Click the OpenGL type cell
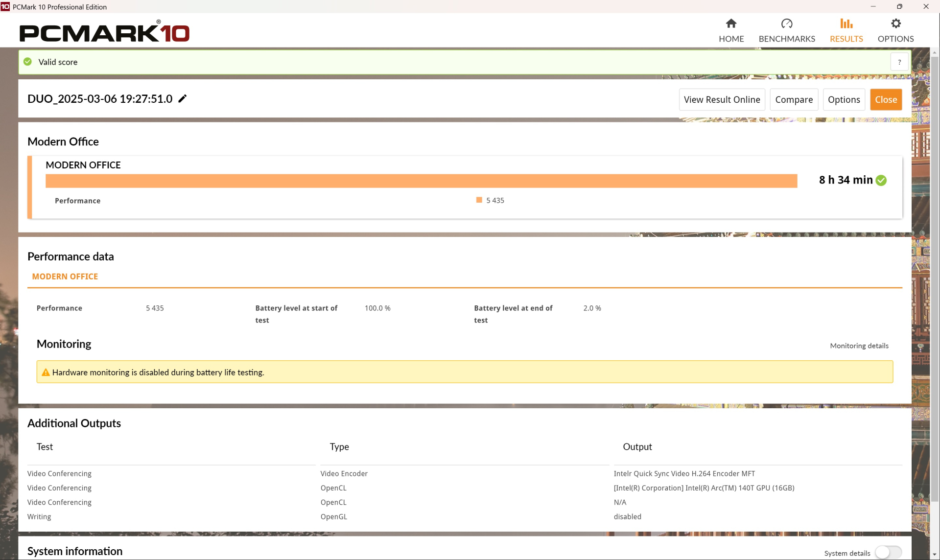940x560 pixels. [x=333, y=517]
